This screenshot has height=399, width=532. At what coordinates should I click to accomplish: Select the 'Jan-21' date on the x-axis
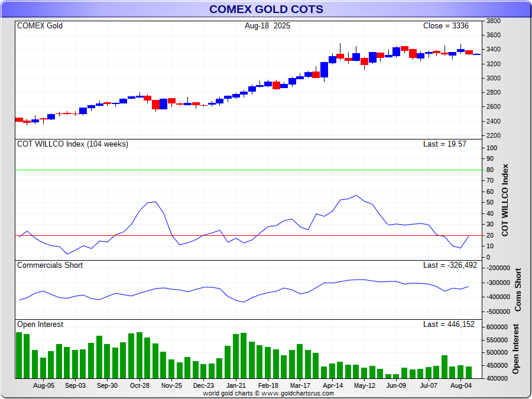235,385
